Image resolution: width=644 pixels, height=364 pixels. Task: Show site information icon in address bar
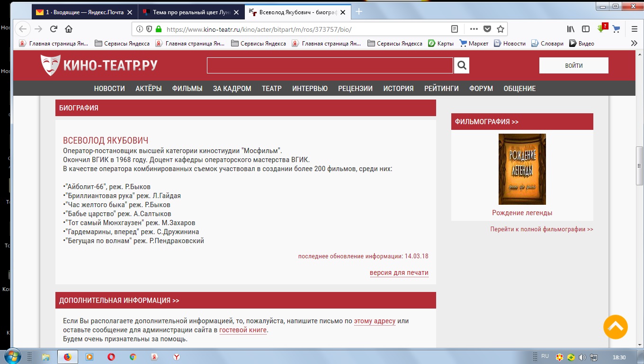[140, 29]
